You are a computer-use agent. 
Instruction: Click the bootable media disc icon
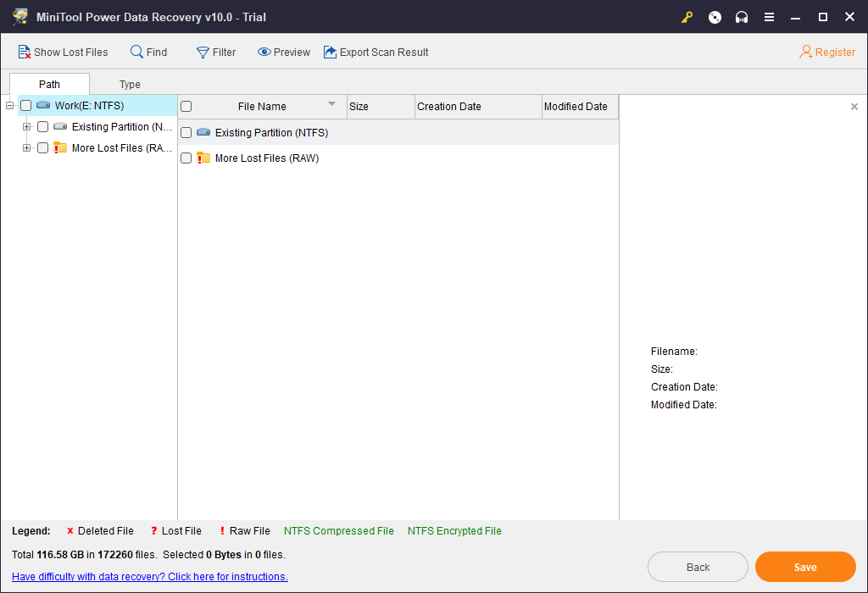(x=715, y=17)
